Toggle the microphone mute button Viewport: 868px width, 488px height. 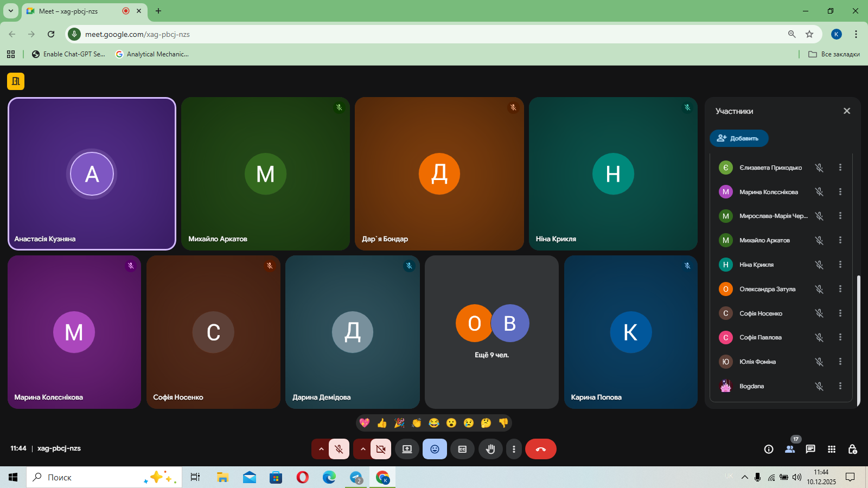339,449
